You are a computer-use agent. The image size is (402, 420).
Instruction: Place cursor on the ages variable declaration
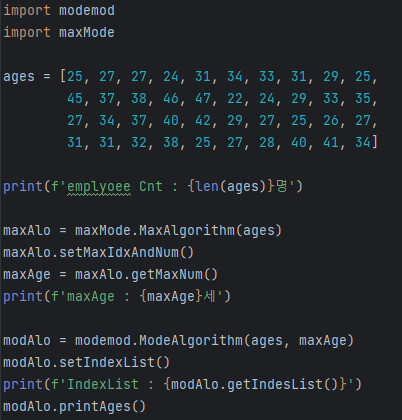[19, 77]
